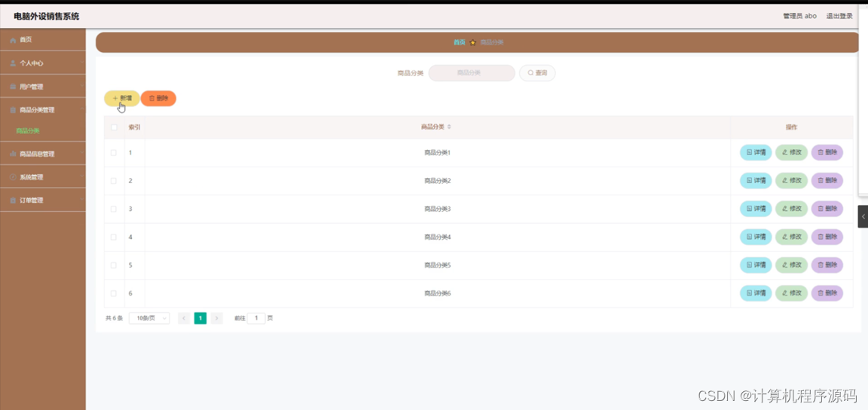The width and height of the screenshot is (868, 410).
Task: Collapse the 商品分类管理 sidebar menu
Action: (x=43, y=110)
